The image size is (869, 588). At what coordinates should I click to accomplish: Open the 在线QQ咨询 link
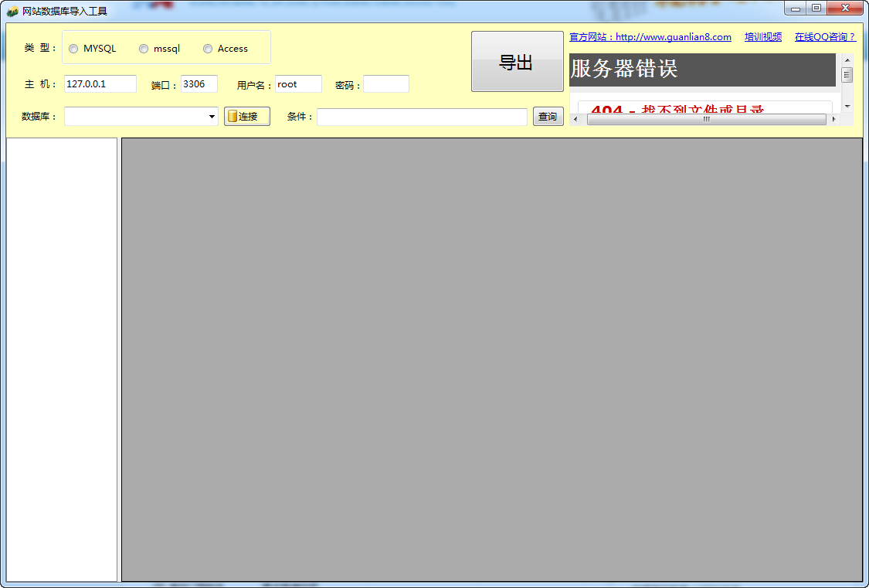coord(825,37)
